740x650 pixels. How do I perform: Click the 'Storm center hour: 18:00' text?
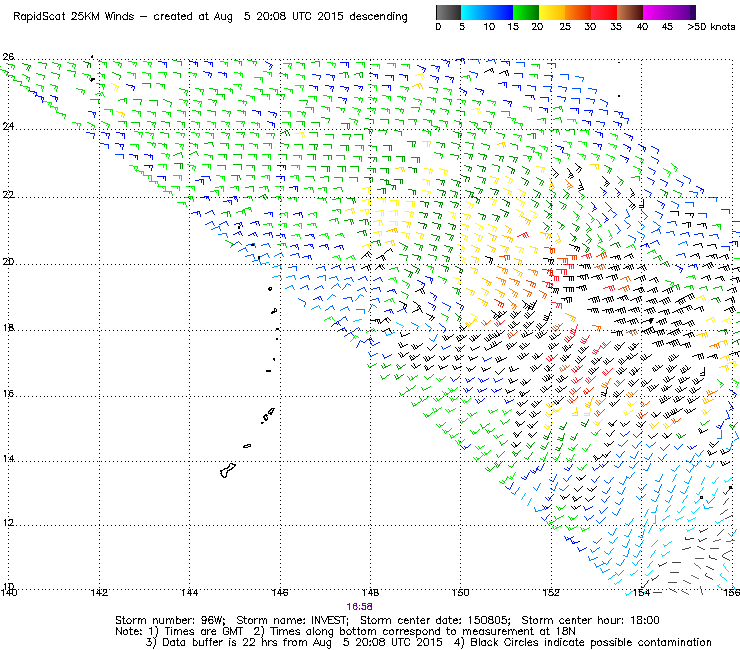590,620
